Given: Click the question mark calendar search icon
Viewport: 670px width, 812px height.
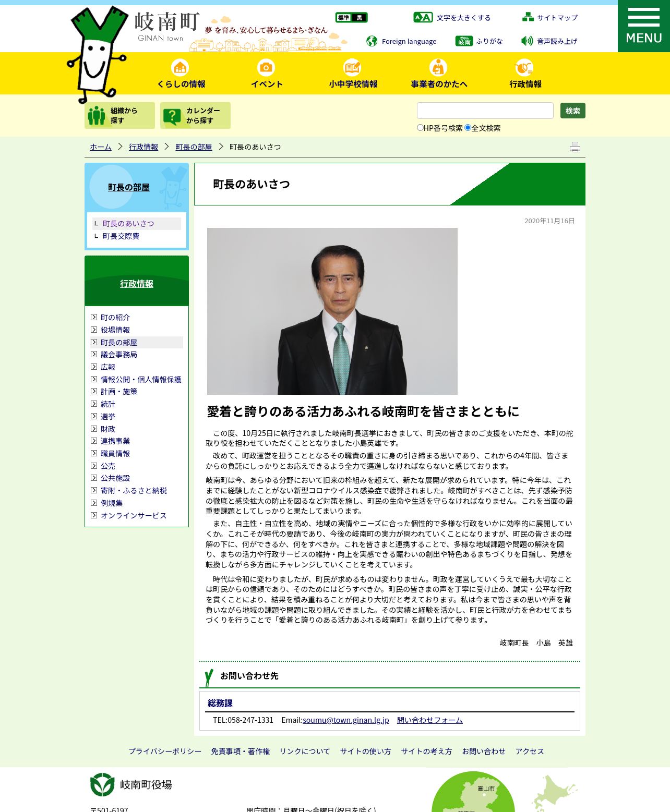Looking at the screenshot, I should pyautogui.click(x=172, y=116).
